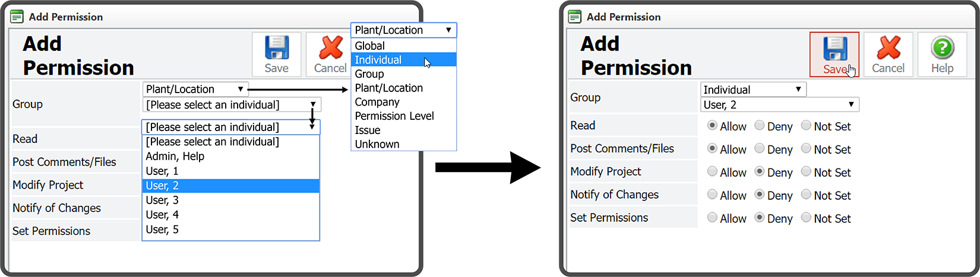Click the Add Permission window icon in right title bar
The width and height of the screenshot is (980, 277).
574,17
